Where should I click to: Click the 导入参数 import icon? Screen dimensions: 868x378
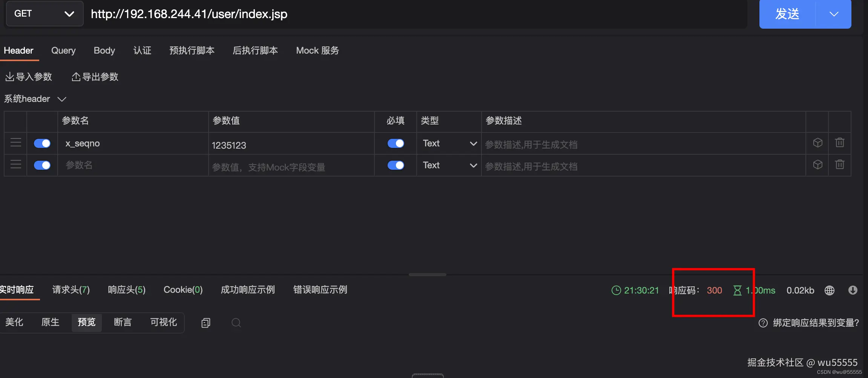(10, 76)
